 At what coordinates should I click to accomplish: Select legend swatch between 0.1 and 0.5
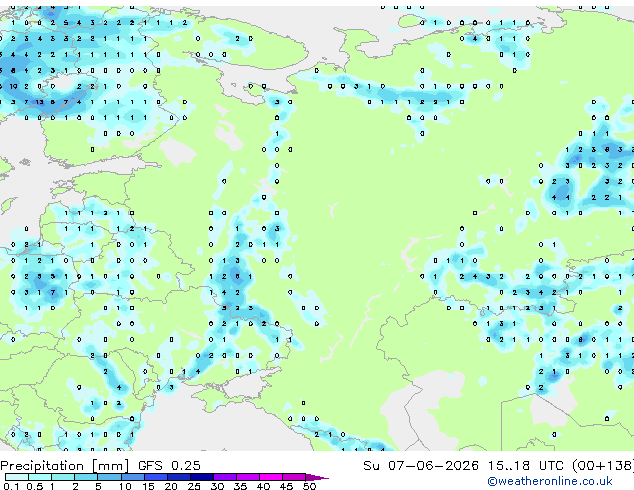pyautogui.click(x=17, y=477)
